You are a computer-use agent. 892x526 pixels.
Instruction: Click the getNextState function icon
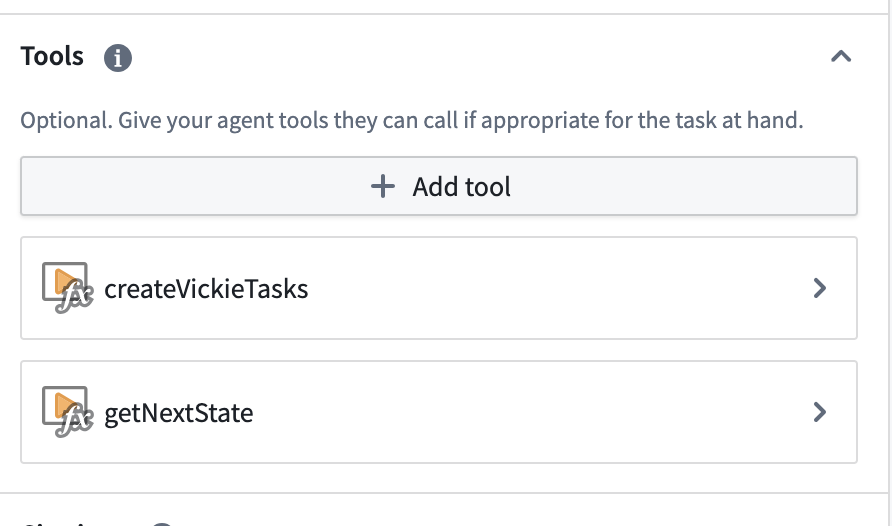click(x=67, y=412)
